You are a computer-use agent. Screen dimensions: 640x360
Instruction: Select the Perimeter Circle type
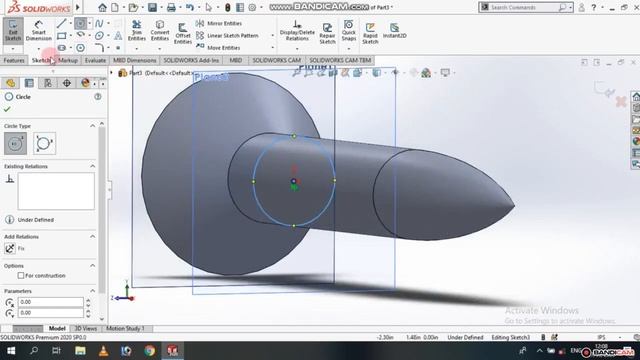point(44,143)
